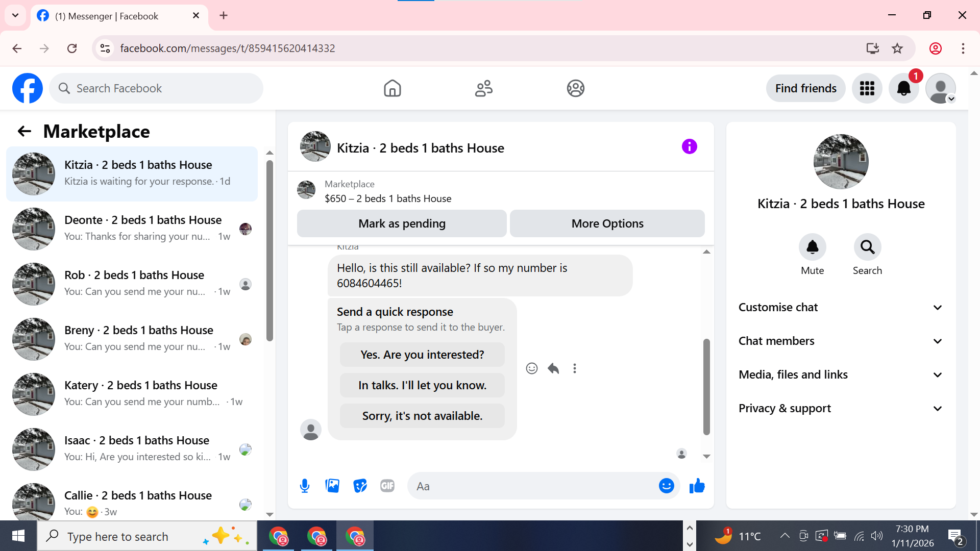Send a thumbs-up like
This screenshot has height=551, width=980.
coord(697,486)
